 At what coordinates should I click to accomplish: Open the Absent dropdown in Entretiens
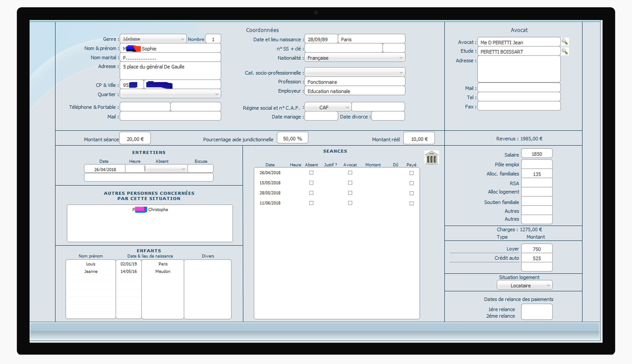click(x=183, y=169)
